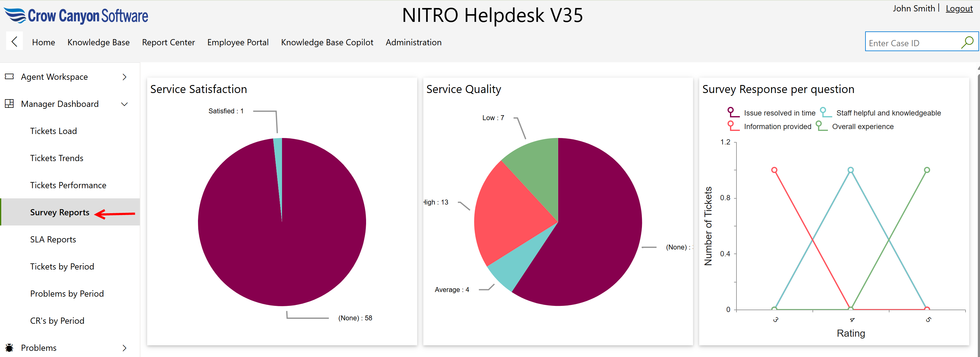
Task: Click the back arrow icon
Action: coord(14,42)
